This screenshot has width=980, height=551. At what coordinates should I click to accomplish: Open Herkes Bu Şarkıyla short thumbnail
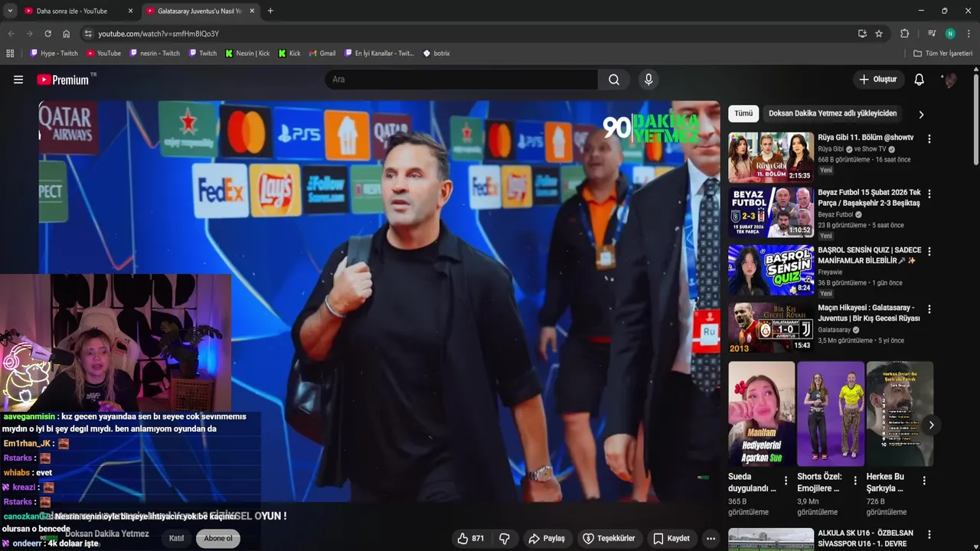(x=900, y=413)
